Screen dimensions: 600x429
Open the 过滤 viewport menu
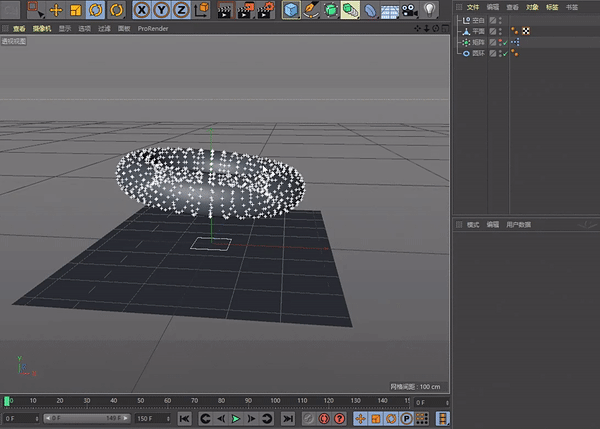tap(104, 29)
